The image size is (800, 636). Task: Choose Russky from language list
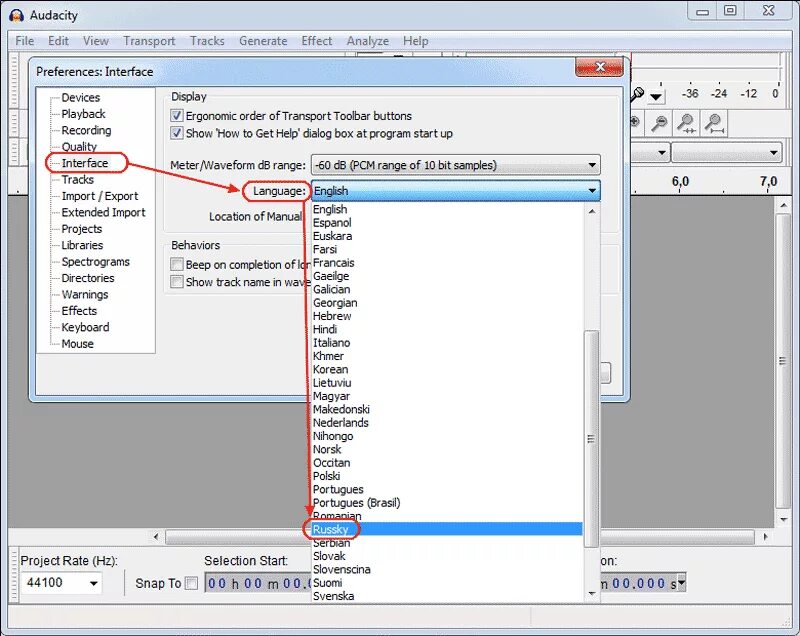click(x=447, y=529)
